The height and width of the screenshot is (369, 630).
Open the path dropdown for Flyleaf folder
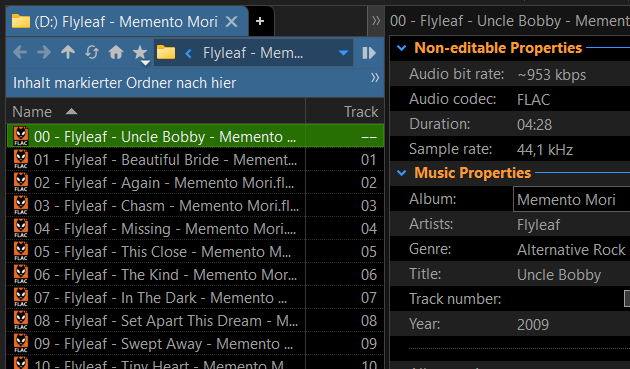[343, 53]
